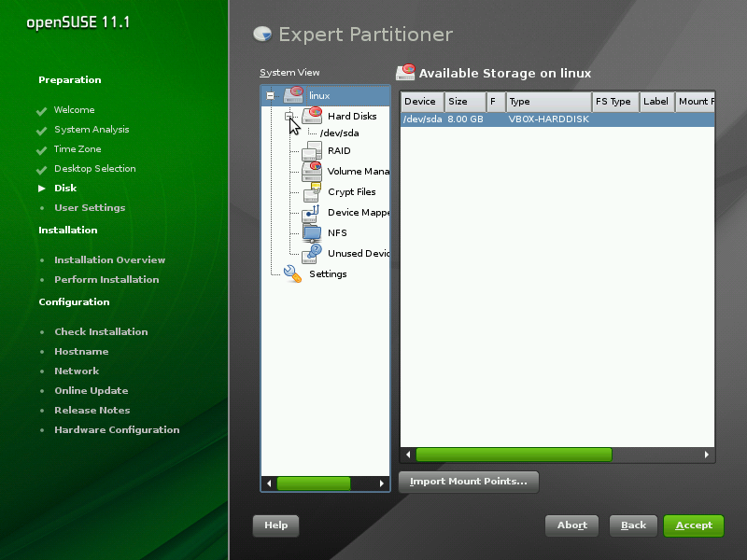
Task: Select the /dev/sda row in storage table
Action: click(x=557, y=119)
